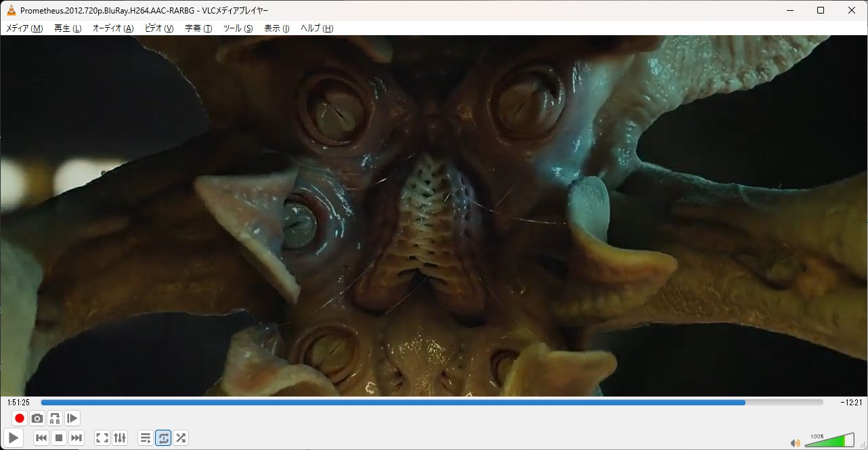The height and width of the screenshot is (450, 868).
Task: Open the ビデオ (V) menu
Action: [x=159, y=28]
